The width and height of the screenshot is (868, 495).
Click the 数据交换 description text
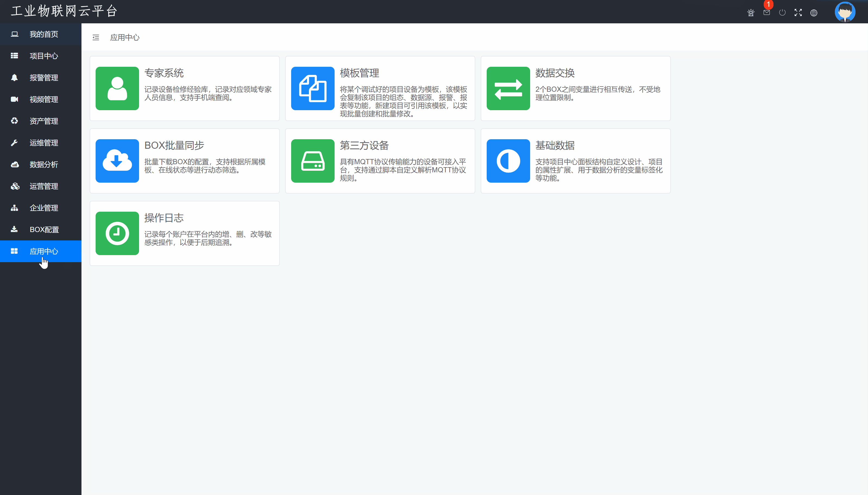click(598, 94)
